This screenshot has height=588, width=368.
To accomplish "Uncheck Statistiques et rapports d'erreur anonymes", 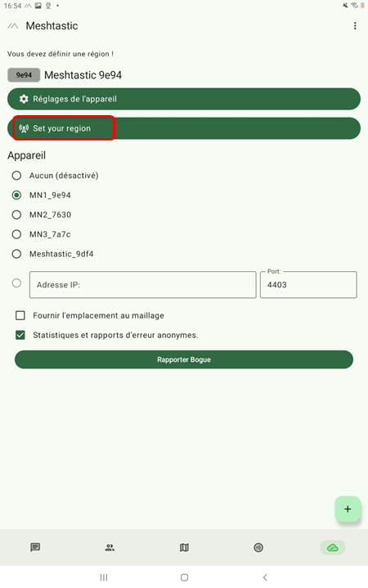I will [20, 335].
